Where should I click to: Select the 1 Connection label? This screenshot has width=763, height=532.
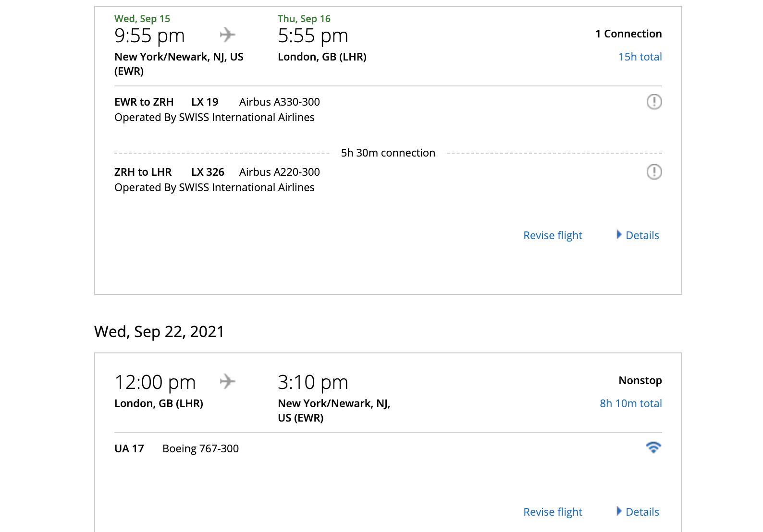tap(628, 34)
